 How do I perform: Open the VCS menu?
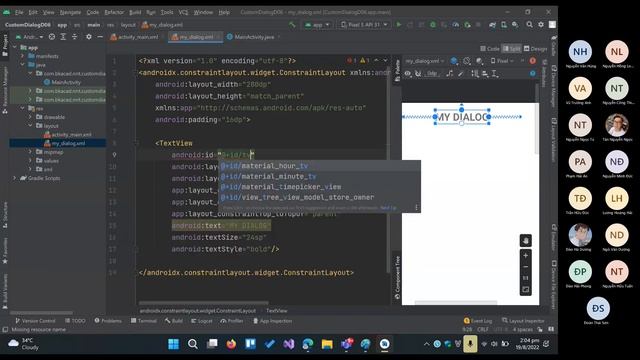[183, 12]
